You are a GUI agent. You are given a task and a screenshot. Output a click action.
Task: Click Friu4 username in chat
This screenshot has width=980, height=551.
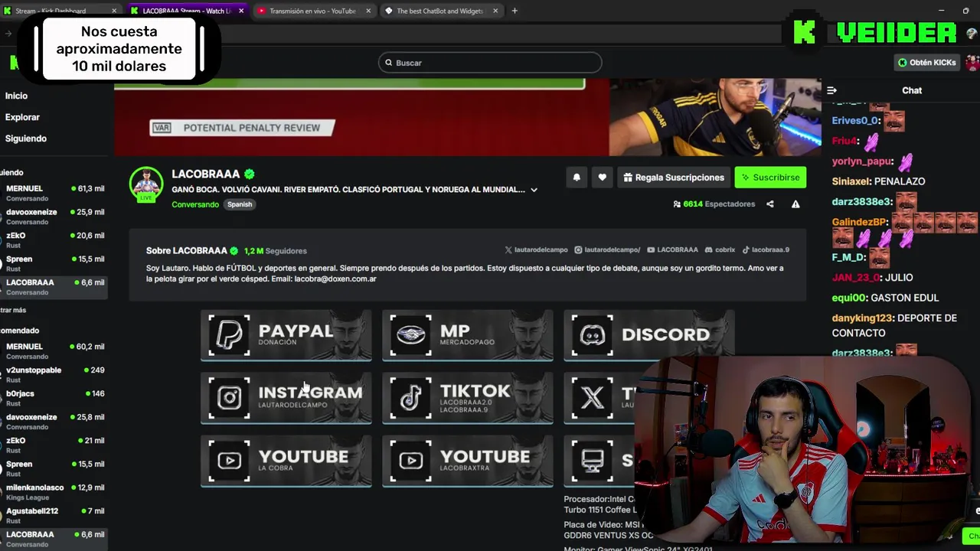coord(844,141)
